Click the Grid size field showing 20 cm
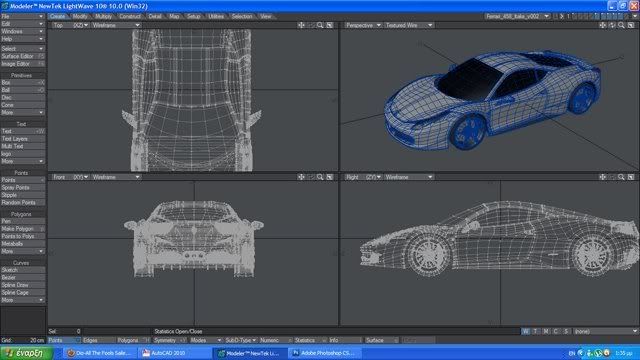Screen dimensions: 640x360 tap(22, 340)
